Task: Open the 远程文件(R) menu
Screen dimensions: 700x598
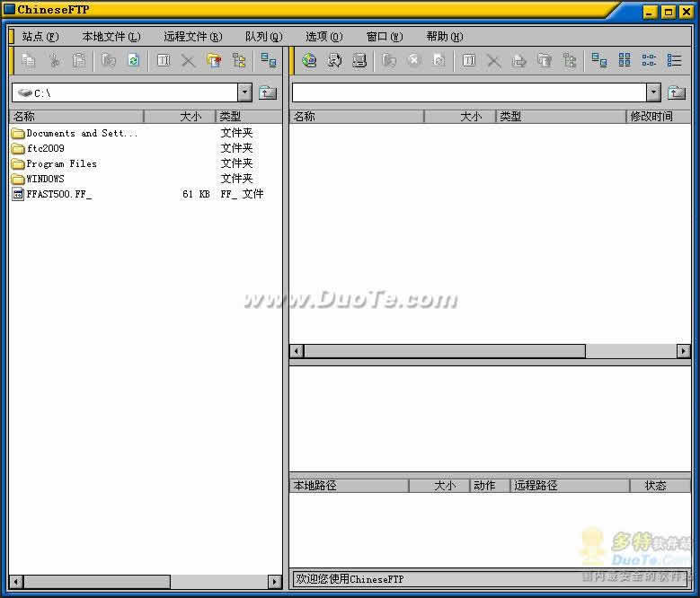Action: (193, 37)
